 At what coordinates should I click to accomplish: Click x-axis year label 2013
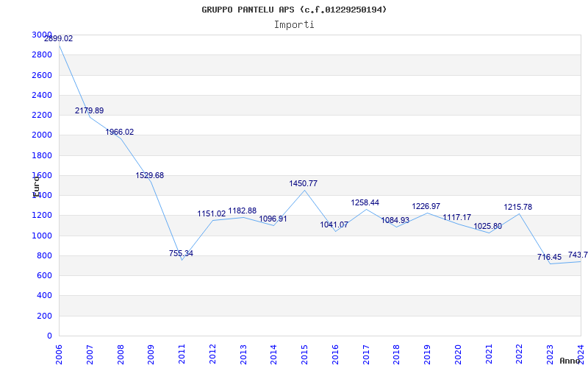[243, 355]
